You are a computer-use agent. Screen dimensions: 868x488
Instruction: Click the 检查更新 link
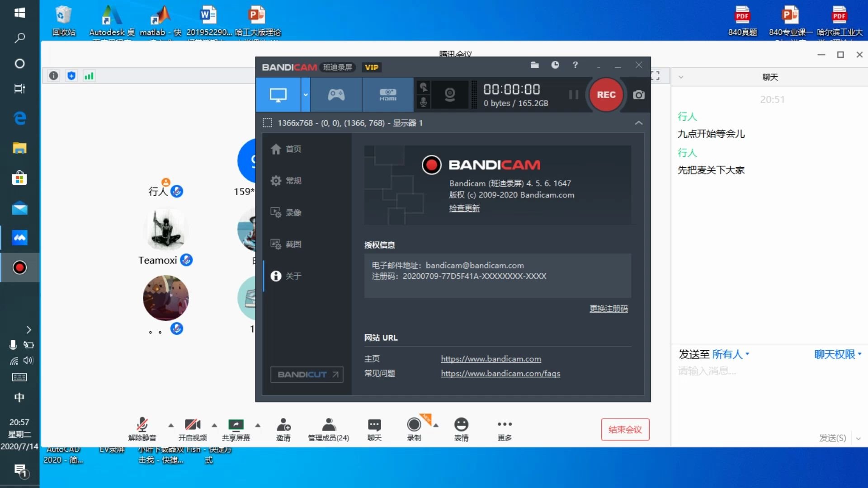pyautogui.click(x=464, y=208)
